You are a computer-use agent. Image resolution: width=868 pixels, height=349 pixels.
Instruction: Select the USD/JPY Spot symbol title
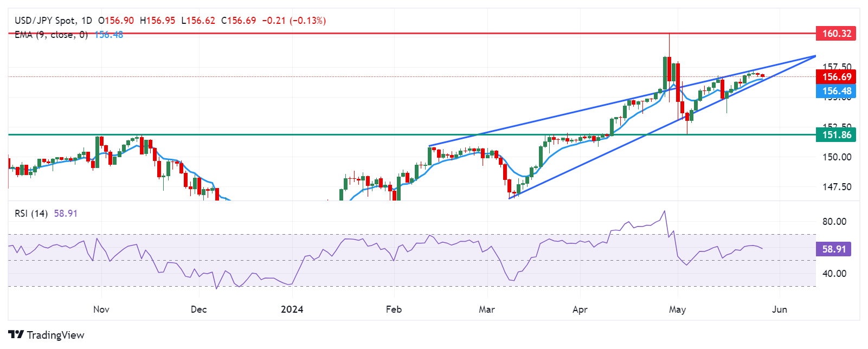(x=46, y=21)
